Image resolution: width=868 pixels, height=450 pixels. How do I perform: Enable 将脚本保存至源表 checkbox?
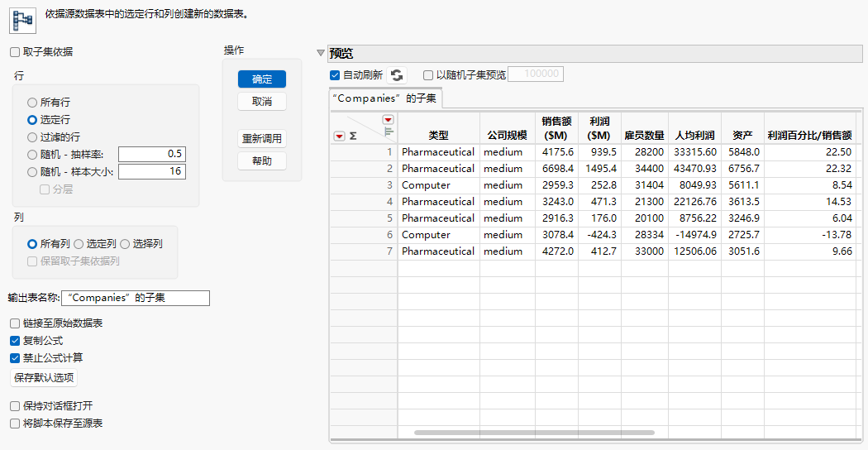[x=14, y=424]
